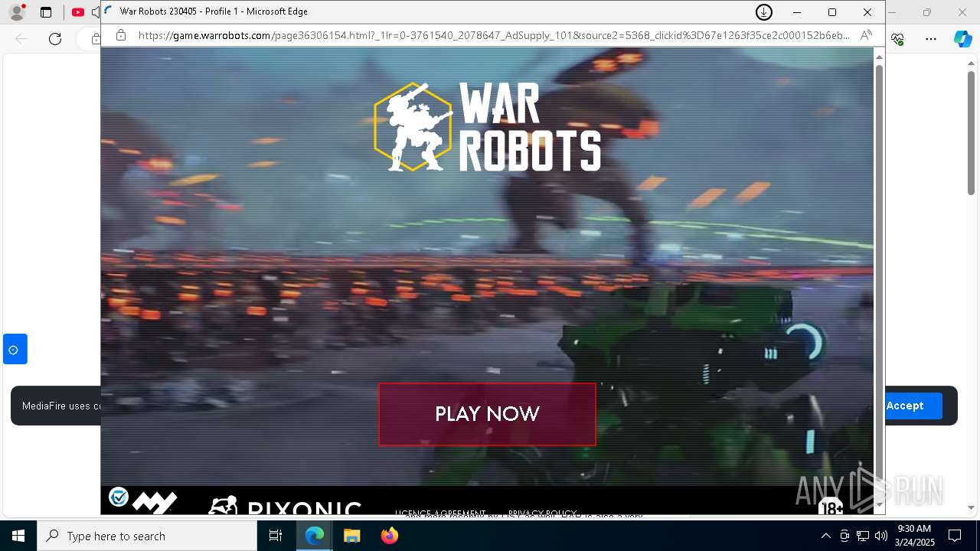Toggle Read aloud icon in popup address bar
Screen dimensions: 980x551
tap(866, 35)
